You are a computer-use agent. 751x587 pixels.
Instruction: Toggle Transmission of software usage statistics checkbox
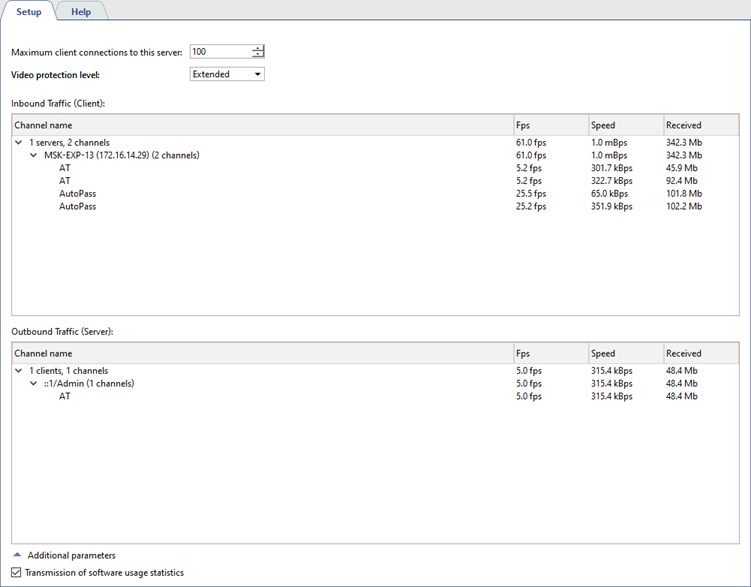coord(16,573)
